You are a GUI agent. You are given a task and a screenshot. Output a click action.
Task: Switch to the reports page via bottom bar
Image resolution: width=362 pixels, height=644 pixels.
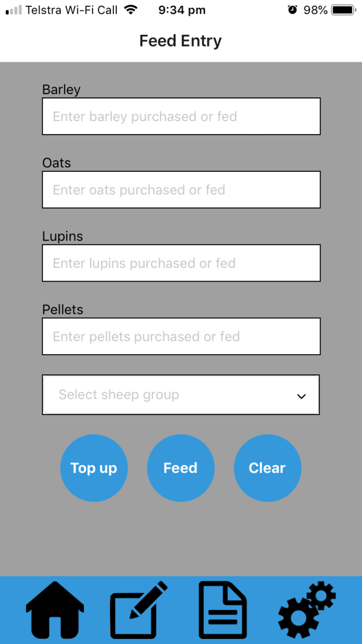(x=222, y=610)
